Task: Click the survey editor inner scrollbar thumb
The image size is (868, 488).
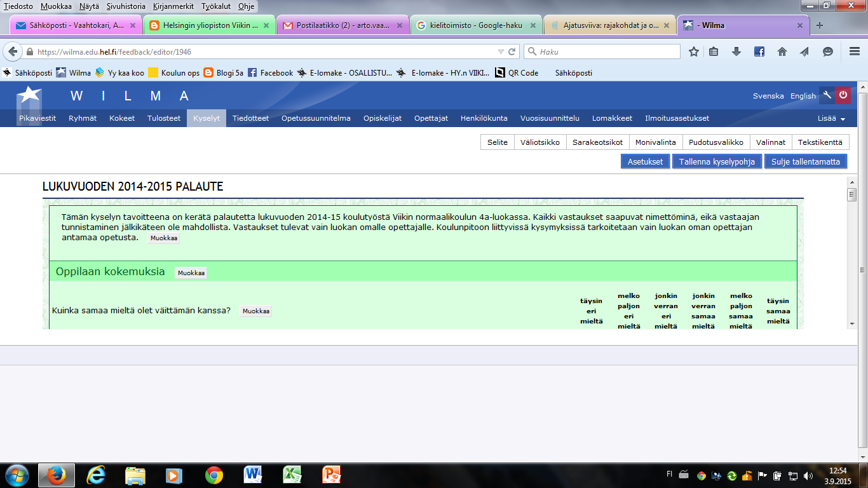Action: pyautogui.click(x=852, y=195)
